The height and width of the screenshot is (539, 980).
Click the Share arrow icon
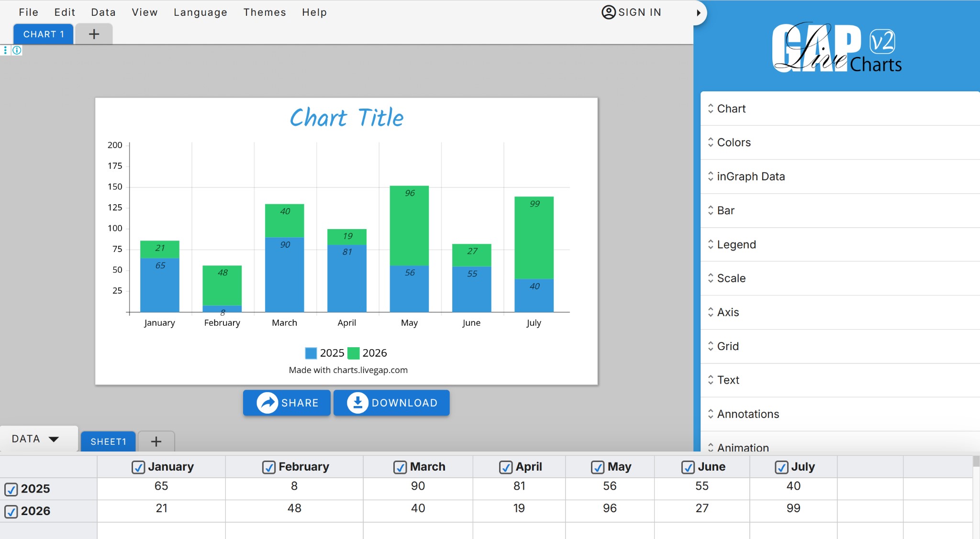[x=267, y=403]
